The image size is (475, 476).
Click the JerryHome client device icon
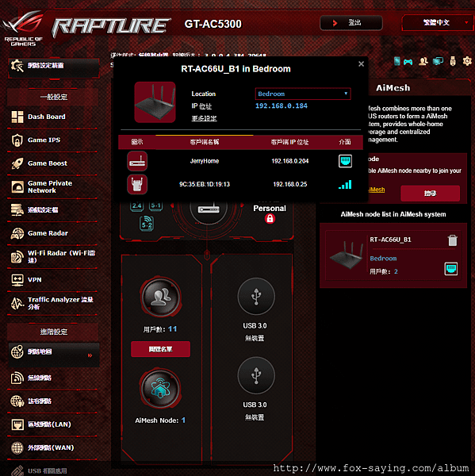click(x=137, y=161)
